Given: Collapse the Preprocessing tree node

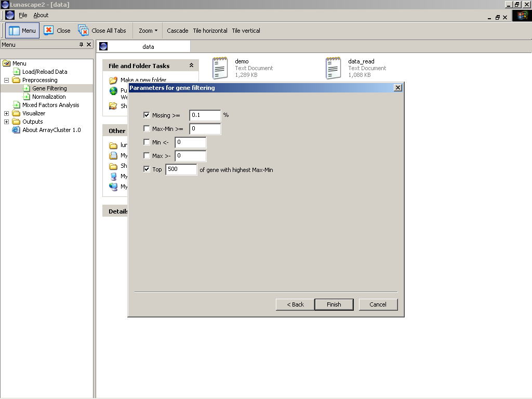Looking at the screenshot, I should click(x=6, y=80).
